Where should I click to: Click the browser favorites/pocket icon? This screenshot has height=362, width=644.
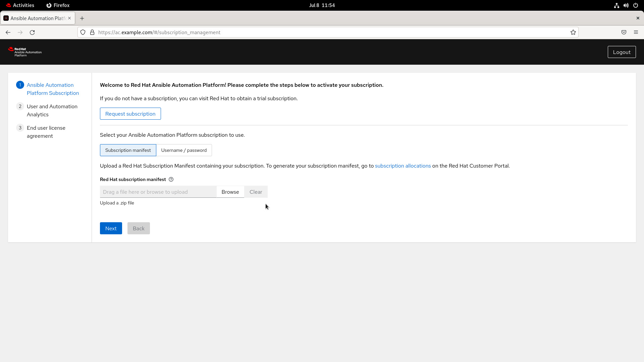pyautogui.click(x=624, y=32)
